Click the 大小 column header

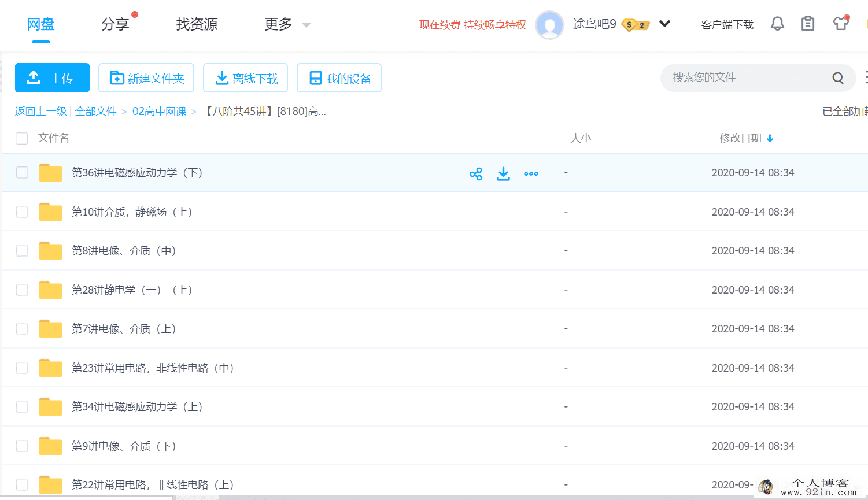click(x=581, y=138)
